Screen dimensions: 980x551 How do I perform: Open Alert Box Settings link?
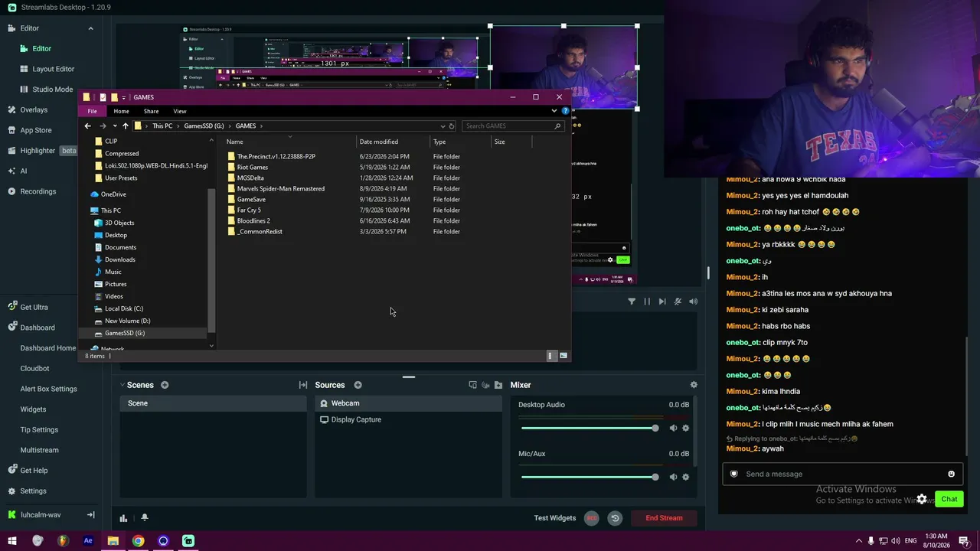[x=48, y=389]
